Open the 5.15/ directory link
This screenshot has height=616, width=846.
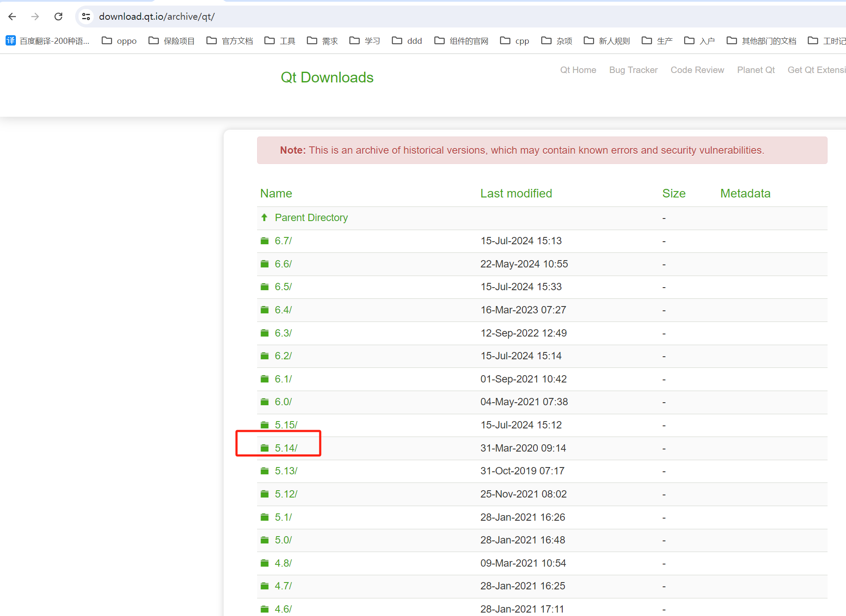(286, 425)
